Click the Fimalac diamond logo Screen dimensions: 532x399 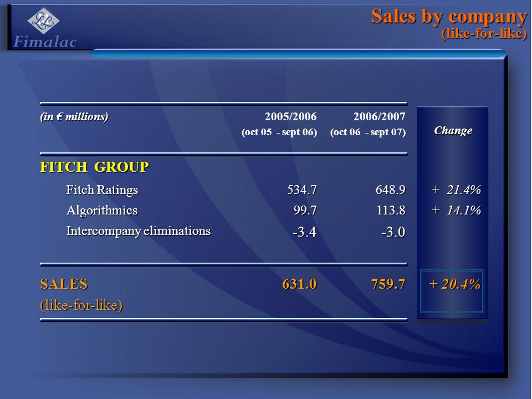(43, 21)
